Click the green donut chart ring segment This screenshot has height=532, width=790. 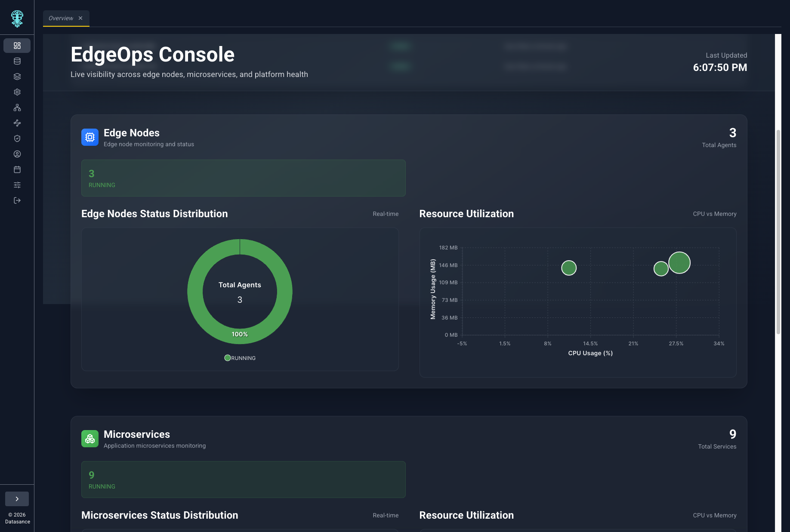click(195, 292)
